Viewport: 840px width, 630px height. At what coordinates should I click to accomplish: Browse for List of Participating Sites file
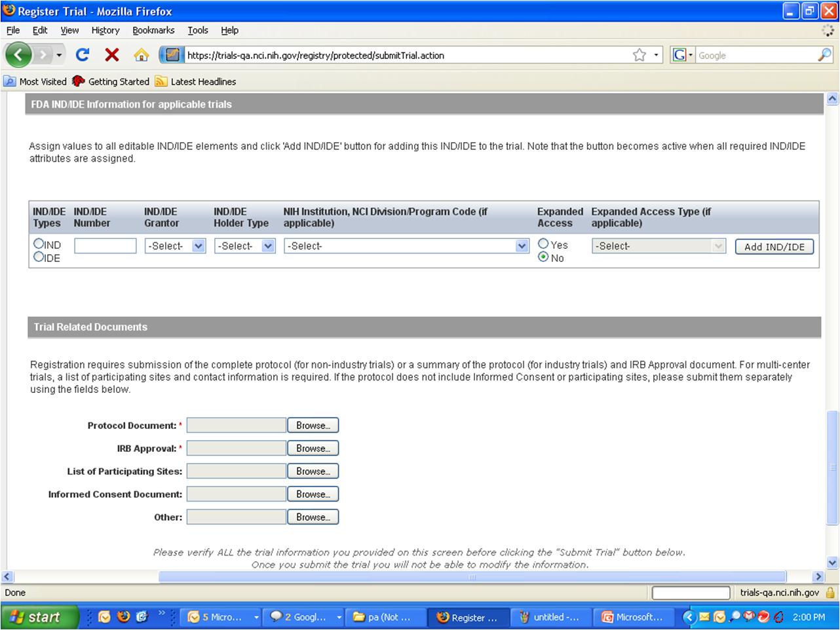(x=313, y=472)
